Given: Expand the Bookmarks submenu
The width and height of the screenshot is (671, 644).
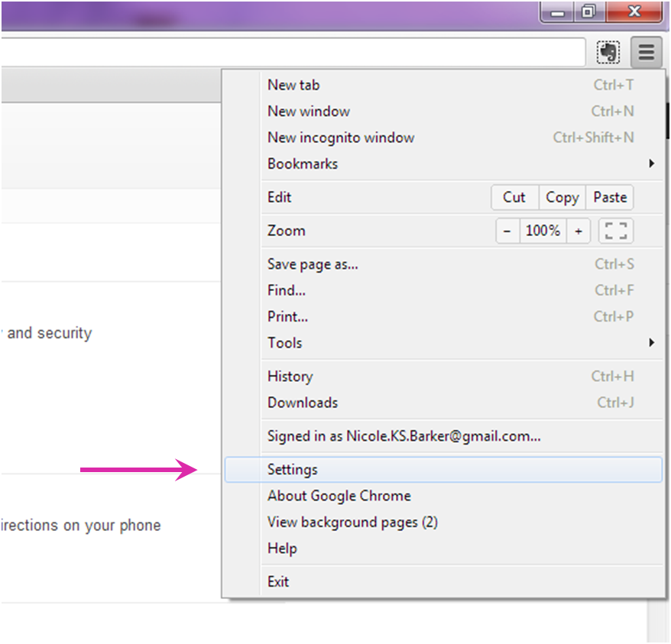Looking at the screenshot, I should [302, 163].
